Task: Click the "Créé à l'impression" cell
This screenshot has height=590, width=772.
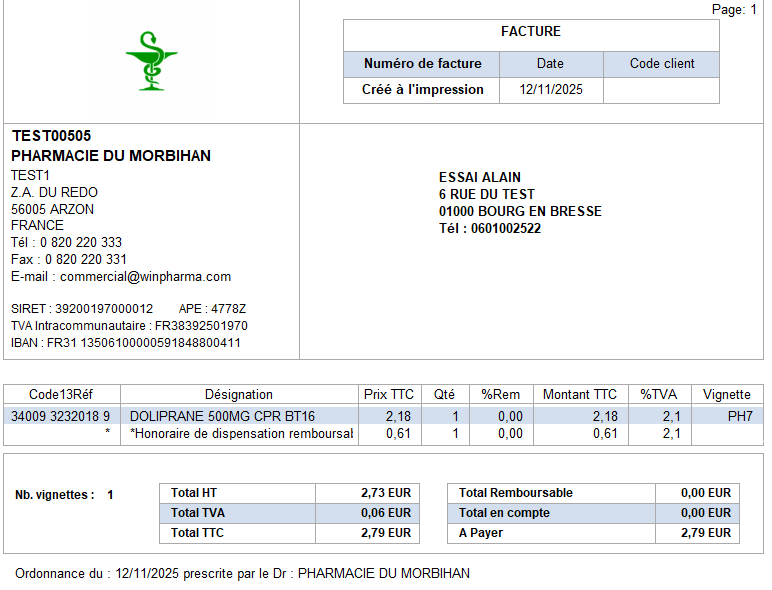Action: click(x=422, y=90)
